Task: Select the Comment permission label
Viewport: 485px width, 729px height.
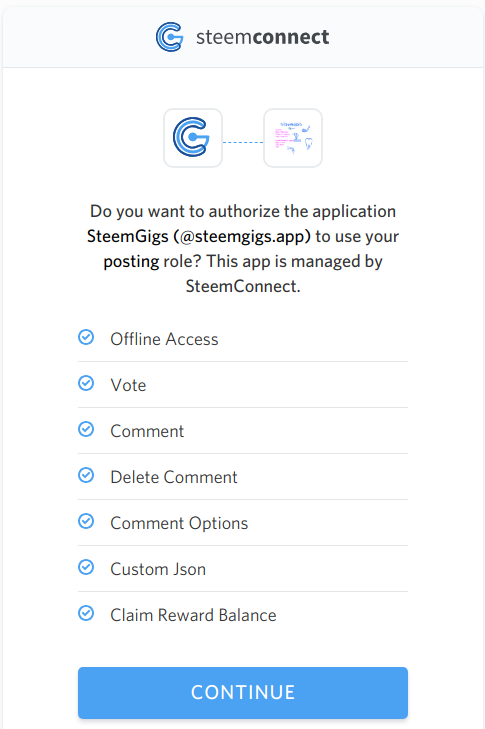Action: pos(147,431)
